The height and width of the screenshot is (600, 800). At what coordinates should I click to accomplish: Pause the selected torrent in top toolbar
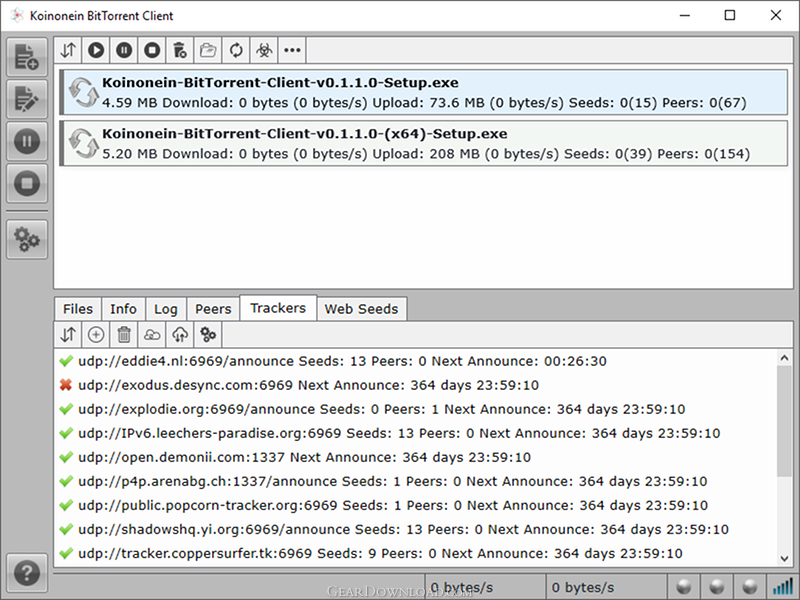click(x=124, y=50)
